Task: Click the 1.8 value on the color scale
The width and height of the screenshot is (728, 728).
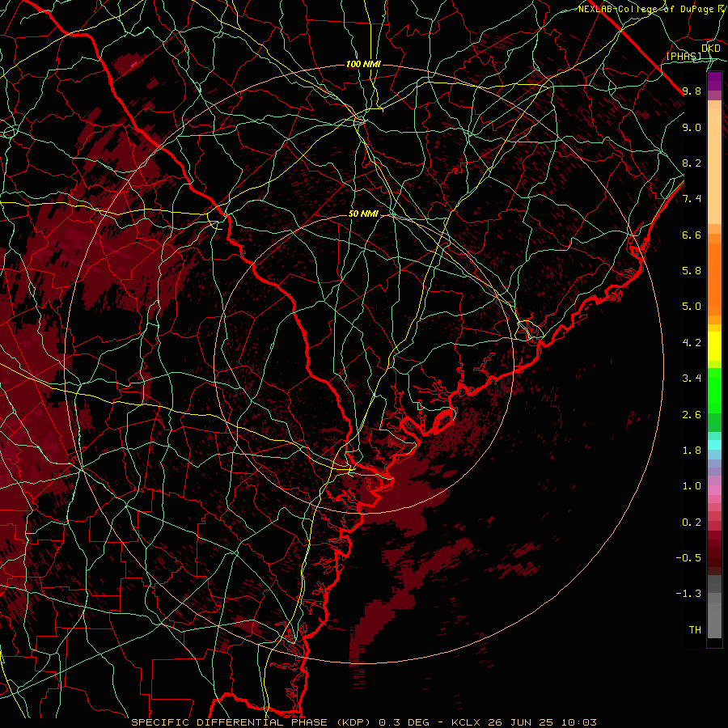Action: [x=692, y=451]
